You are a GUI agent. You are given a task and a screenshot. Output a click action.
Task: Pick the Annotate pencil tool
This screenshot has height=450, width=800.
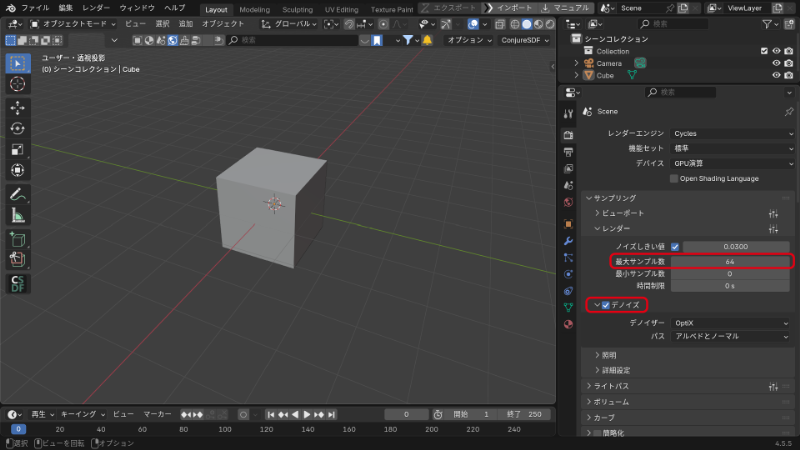(x=17, y=193)
